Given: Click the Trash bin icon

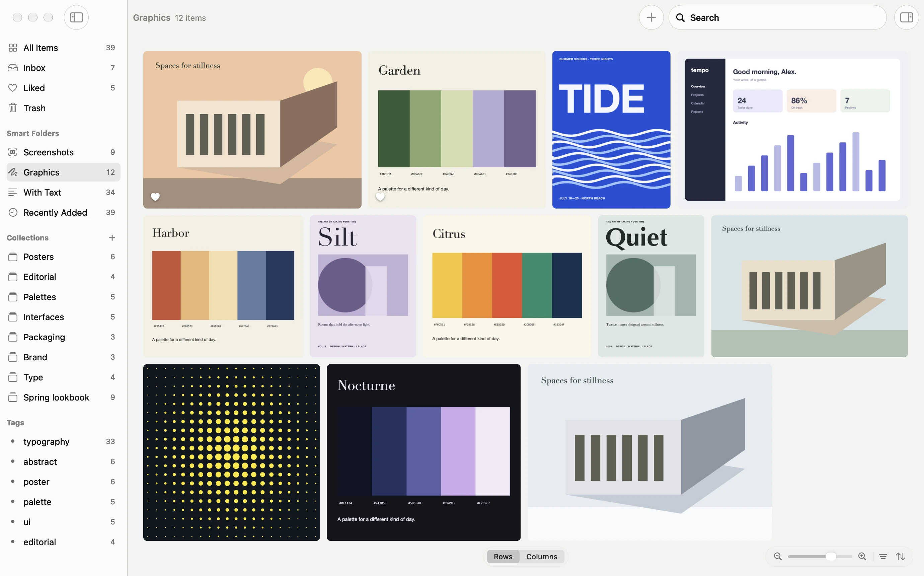Looking at the screenshot, I should [x=13, y=108].
